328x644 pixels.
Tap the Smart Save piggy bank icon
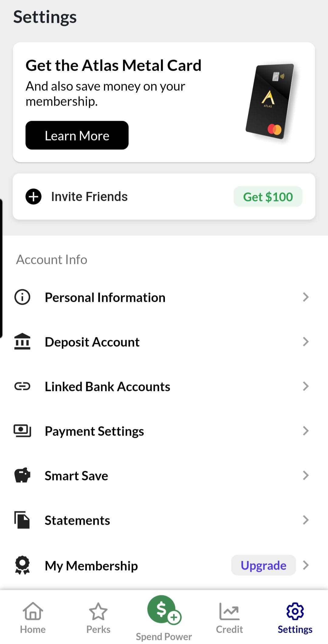22,475
